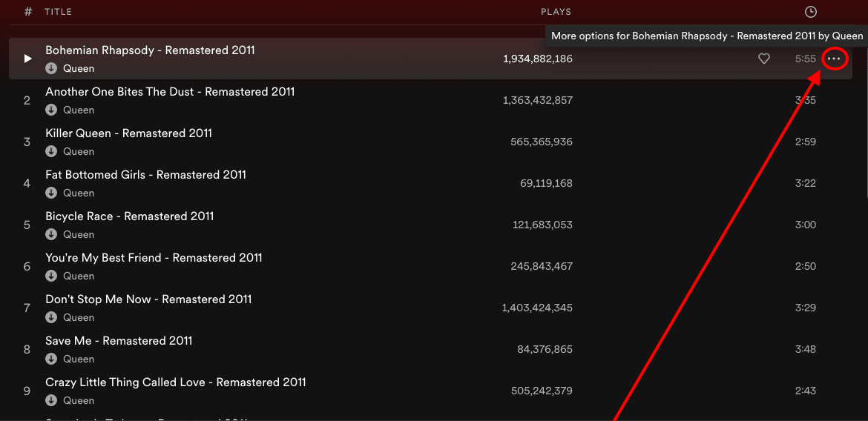
Task: Click the downloaded icon under Another One Bites The Dust
Action: [x=51, y=110]
